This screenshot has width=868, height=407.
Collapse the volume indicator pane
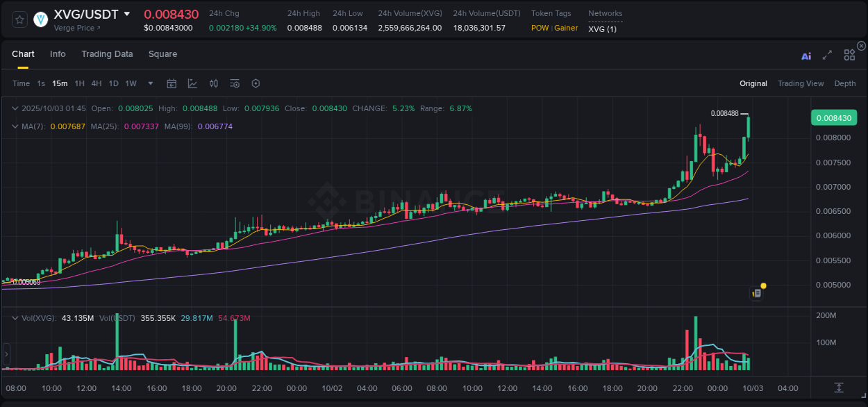tap(14, 317)
